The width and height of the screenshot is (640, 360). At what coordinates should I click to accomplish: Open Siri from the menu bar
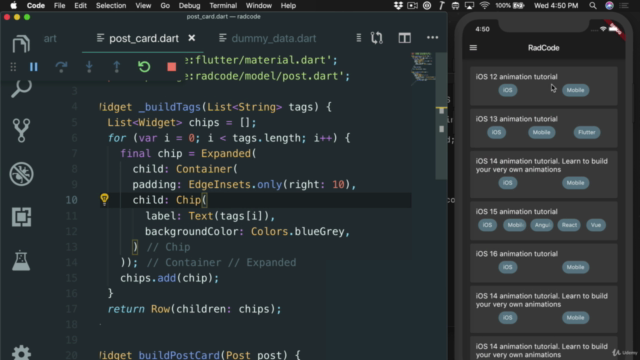(609, 6)
